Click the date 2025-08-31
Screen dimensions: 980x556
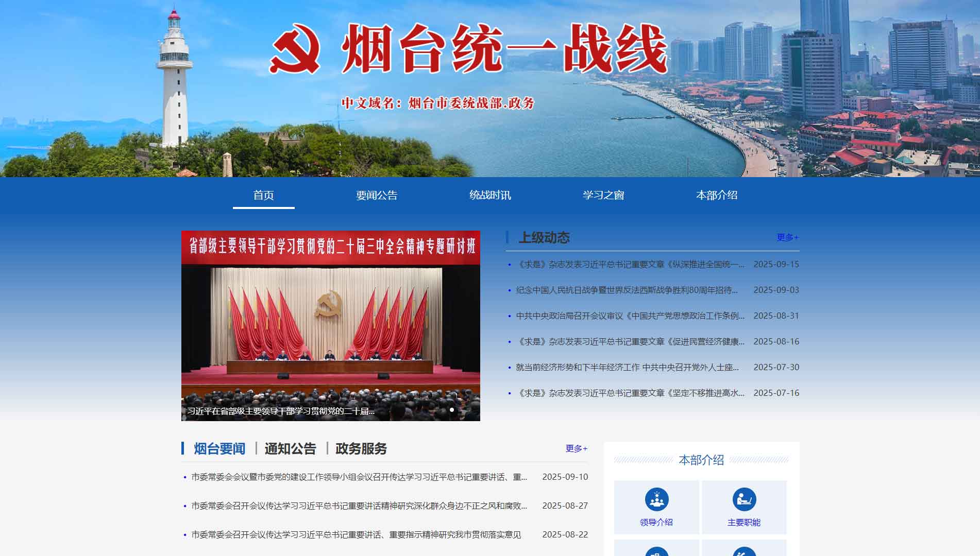(776, 316)
